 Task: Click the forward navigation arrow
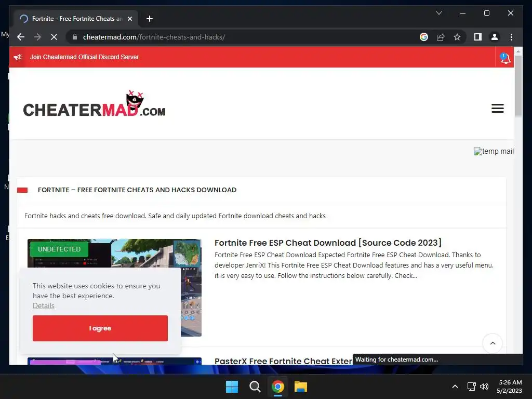tap(37, 37)
